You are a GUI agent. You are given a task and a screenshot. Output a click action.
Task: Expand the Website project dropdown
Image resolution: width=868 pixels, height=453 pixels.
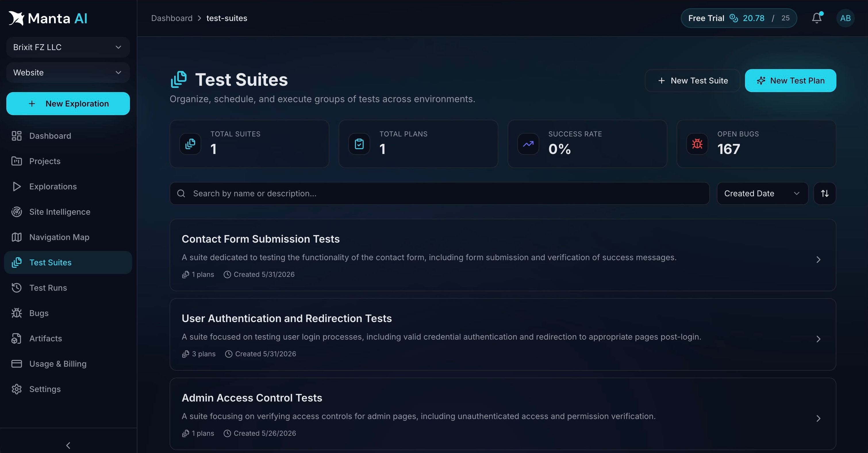point(68,72)
